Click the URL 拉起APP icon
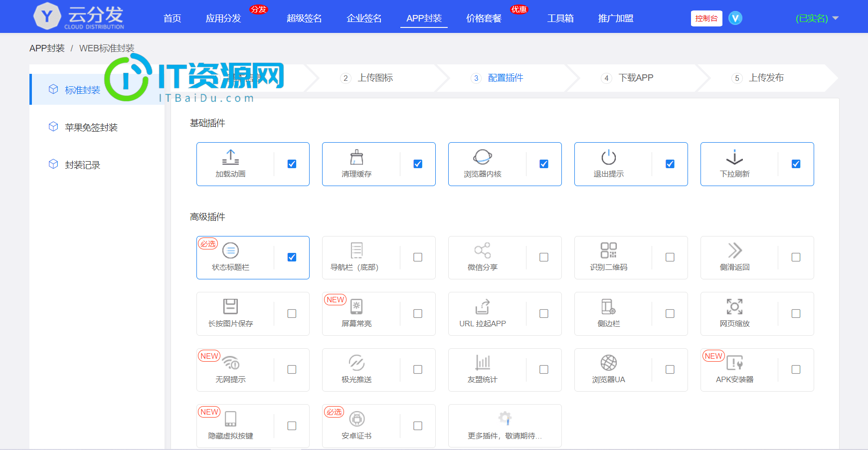 [x=483, y=306]
